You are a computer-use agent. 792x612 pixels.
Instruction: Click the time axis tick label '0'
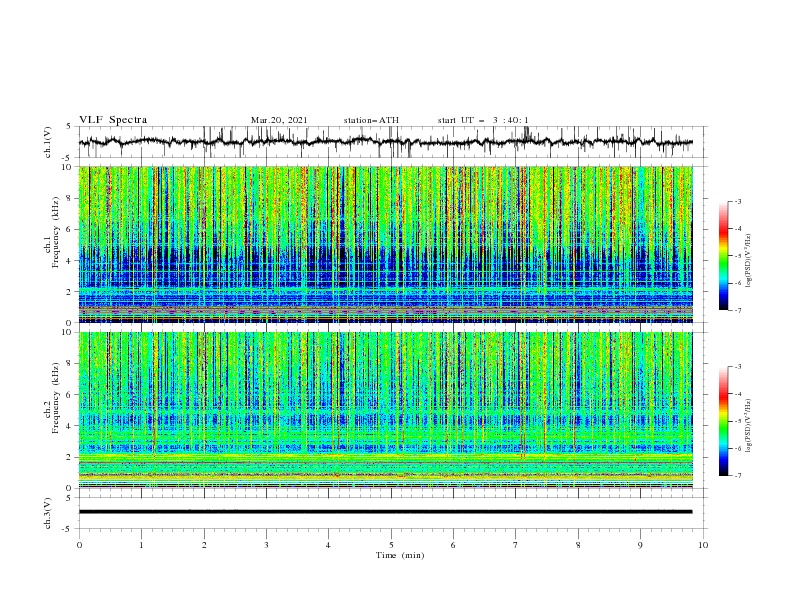[79, 545]
